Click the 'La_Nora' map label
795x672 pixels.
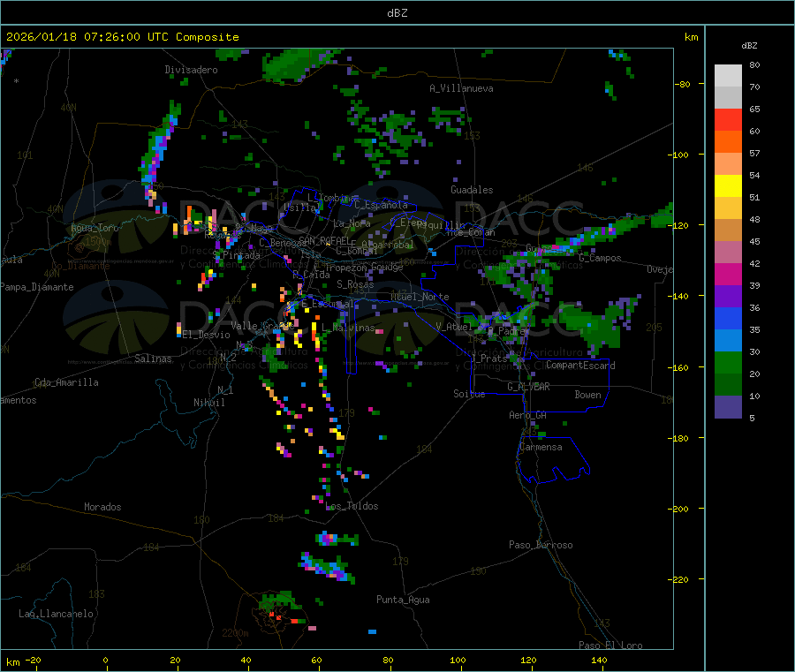pyautogui.click(x=352, y=223)
